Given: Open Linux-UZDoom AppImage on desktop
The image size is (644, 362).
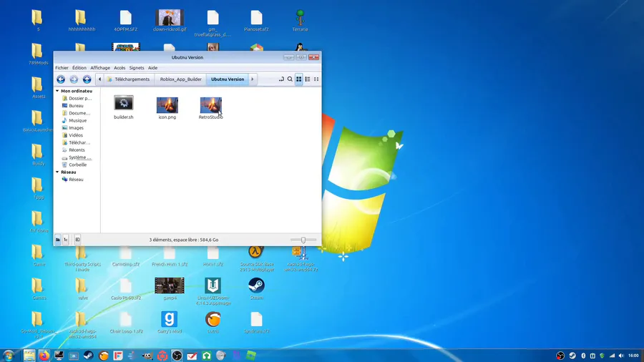Looking at the screenshot, I should (x=213, y=291).
